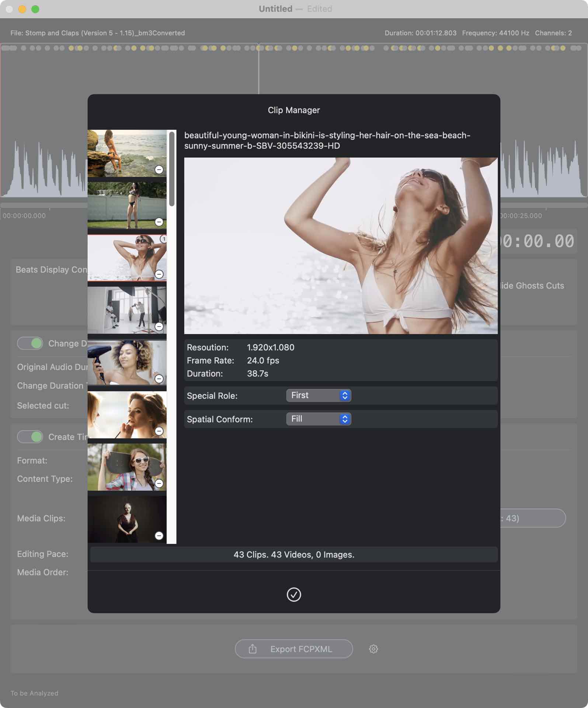Viewport: 588px width, 708px height.
Task: Click the Frame Rate value 24.0 fps
Action: 263,360
